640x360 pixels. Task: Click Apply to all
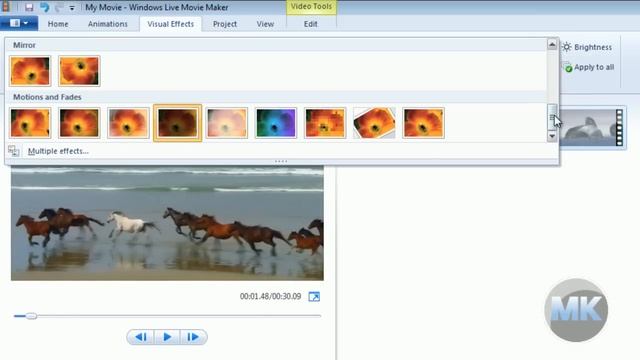click(589, 67)
